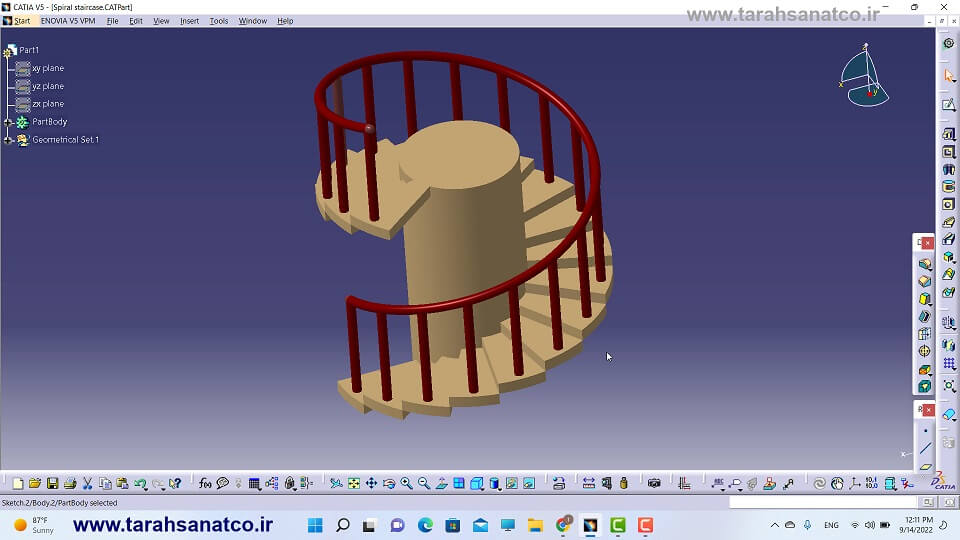Click the Zoom Out magnifier icon
960x540 pixels.
pyautogui.click(x=424, y=484)
